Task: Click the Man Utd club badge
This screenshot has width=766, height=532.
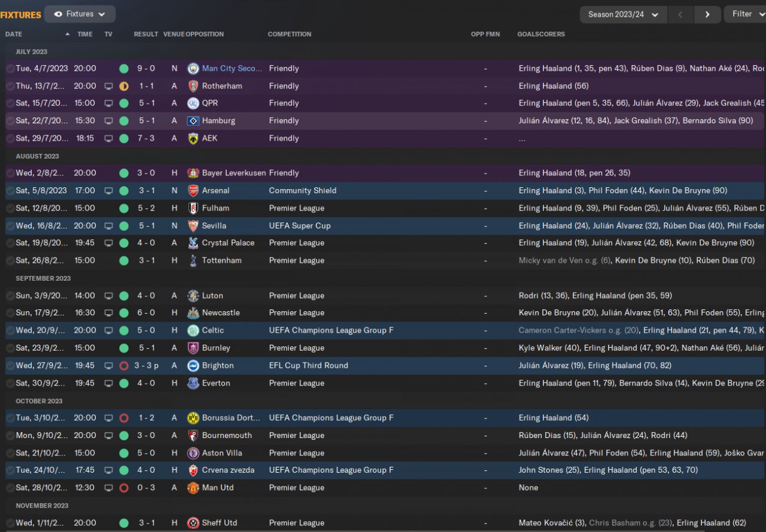Action: click(193, 488)
